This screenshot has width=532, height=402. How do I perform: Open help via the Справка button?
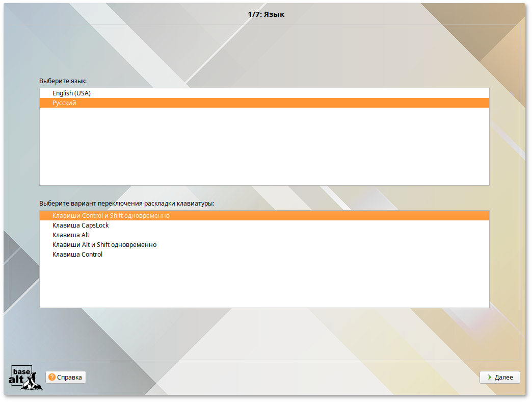click(x=66, y=378)
